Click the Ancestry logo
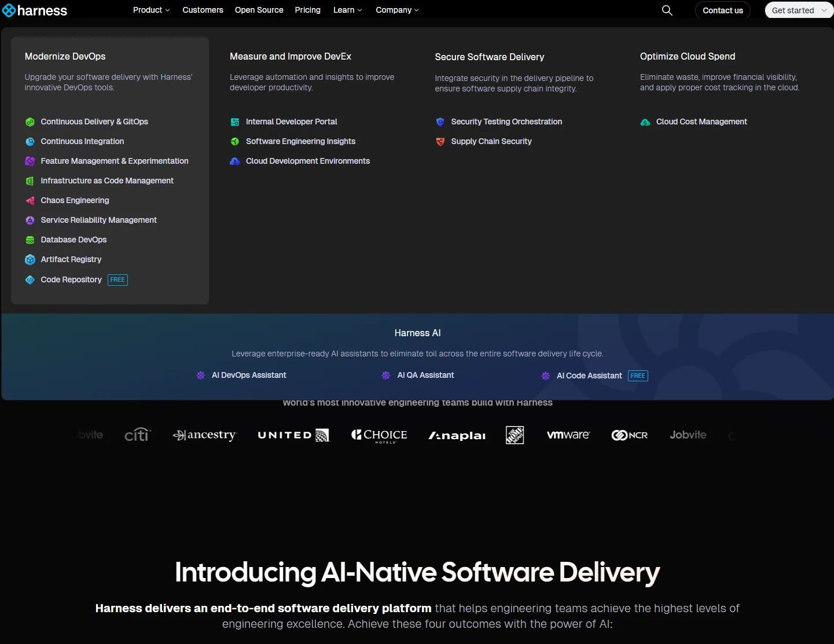 tap(205, 435)
